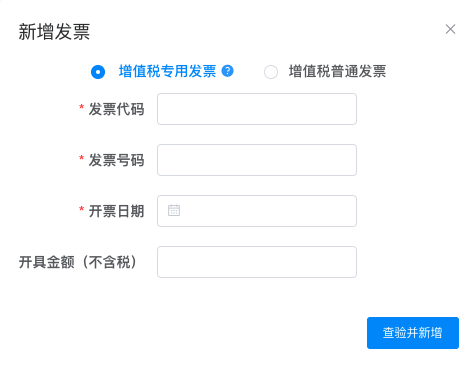Viewport: 474px width, 368px height.
Task: Focus the 发票代码 input field
Action: [x=257, y=109]
